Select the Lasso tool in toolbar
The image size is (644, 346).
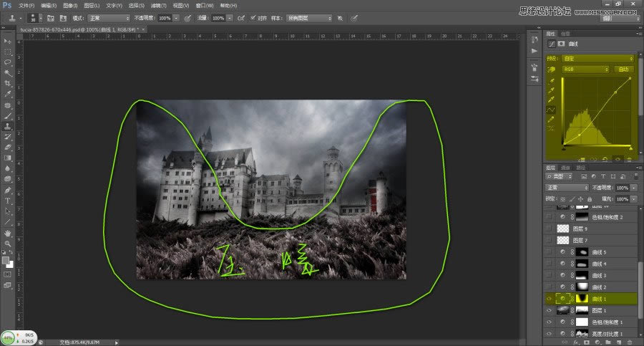click(8, 62)
